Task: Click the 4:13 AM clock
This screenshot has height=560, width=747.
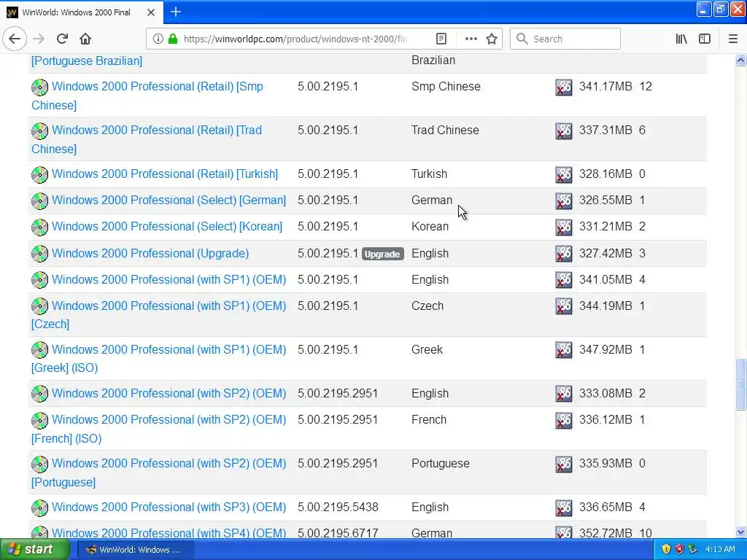Action: coord(720,550)
